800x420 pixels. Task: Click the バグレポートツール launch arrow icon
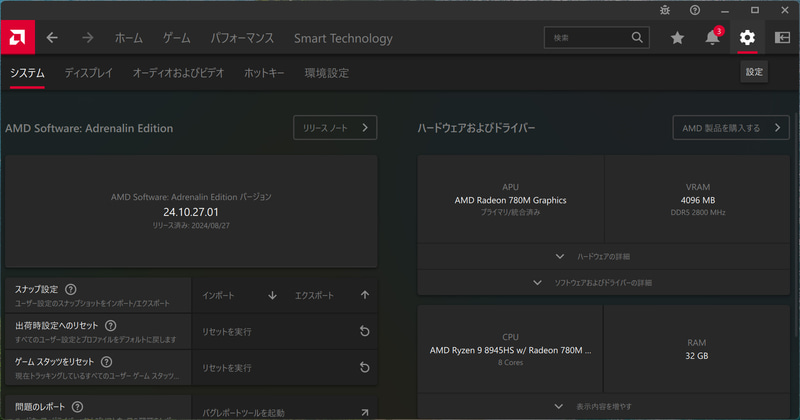pyautogui.click(x=364, y=412)
